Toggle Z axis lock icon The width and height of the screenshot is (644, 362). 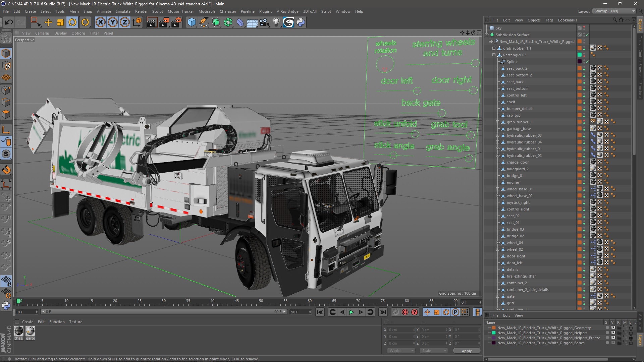(x=125, y=22)
